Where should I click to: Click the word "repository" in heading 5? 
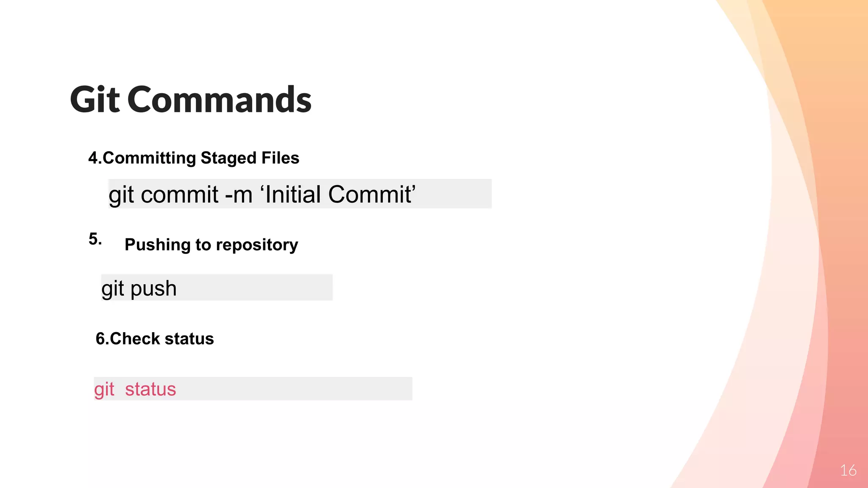[x=257, y=245]
